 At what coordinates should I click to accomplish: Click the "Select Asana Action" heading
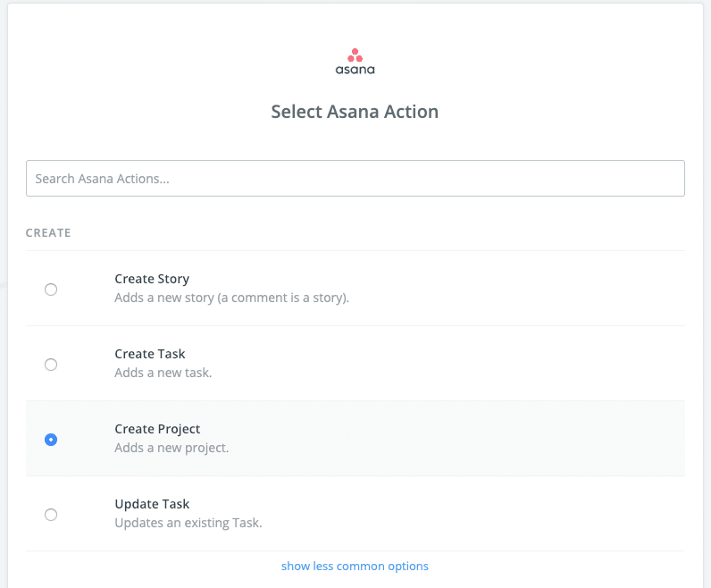[355, 113]
